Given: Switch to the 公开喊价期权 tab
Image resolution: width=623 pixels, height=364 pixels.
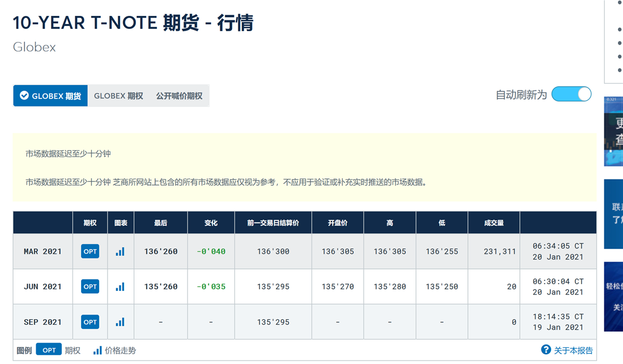Looking at the screenshot, I should [x=179, y=96].
